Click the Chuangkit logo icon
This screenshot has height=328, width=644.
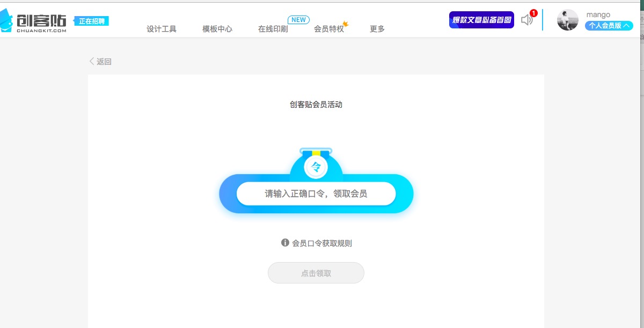tap(6, 21)
